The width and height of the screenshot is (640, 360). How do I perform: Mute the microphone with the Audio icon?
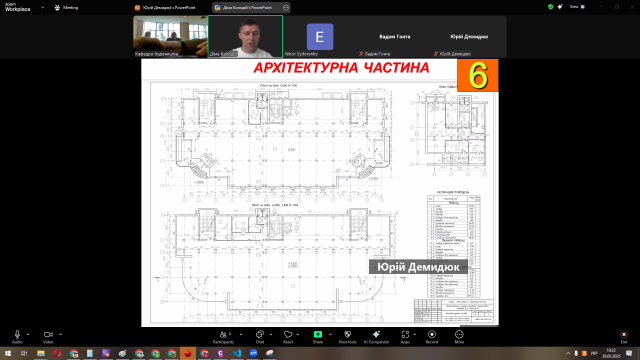17,337
